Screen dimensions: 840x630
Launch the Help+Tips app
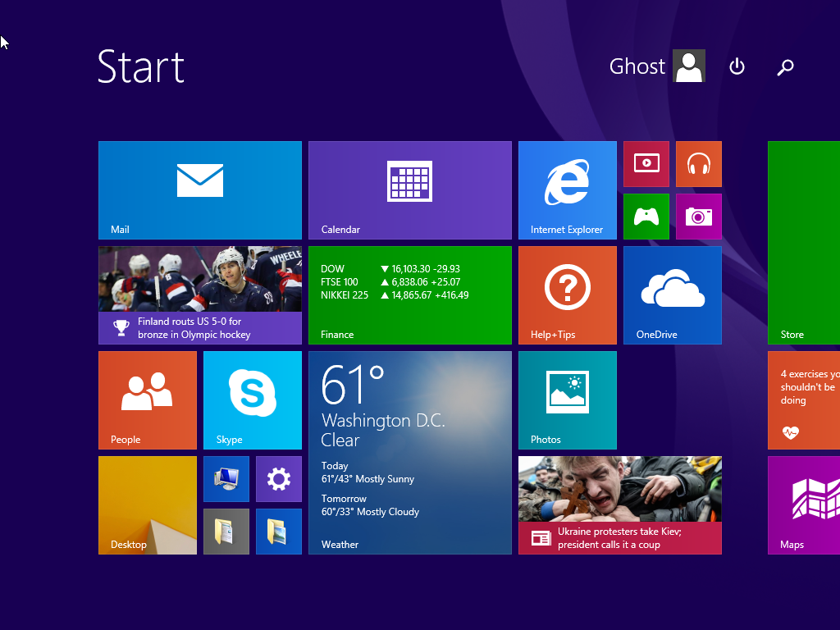coord(567,294)
